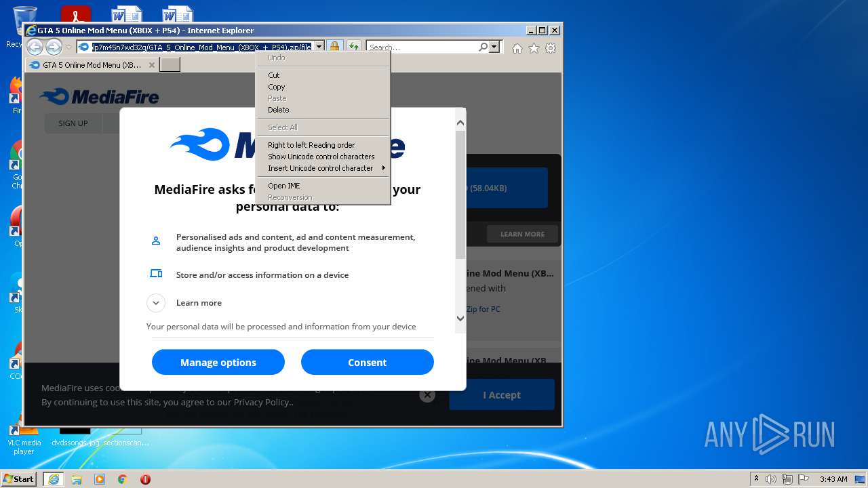Image resolution: width=868 pixels, height=488 pixels.
Task: Open the address bar URL history dropdown
Action: click(319, 47)
